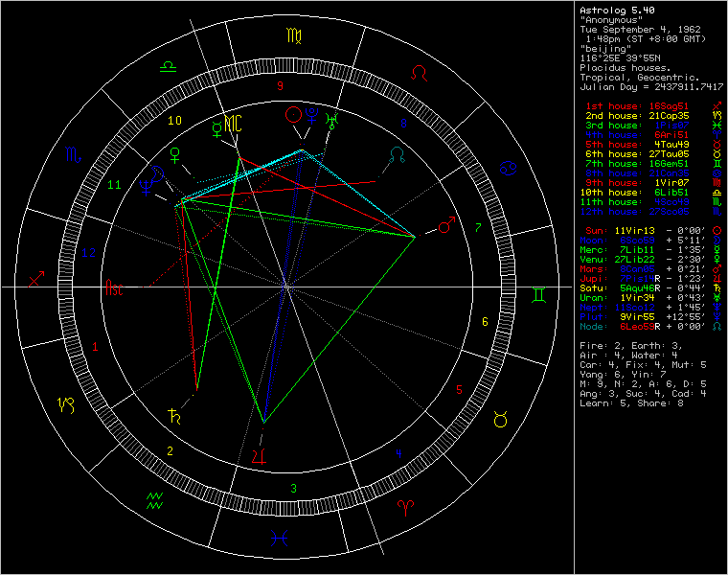Screen dimensions: 728x575
Task: Click the green Uranus glyph in the chart
Action: point(331,121)
